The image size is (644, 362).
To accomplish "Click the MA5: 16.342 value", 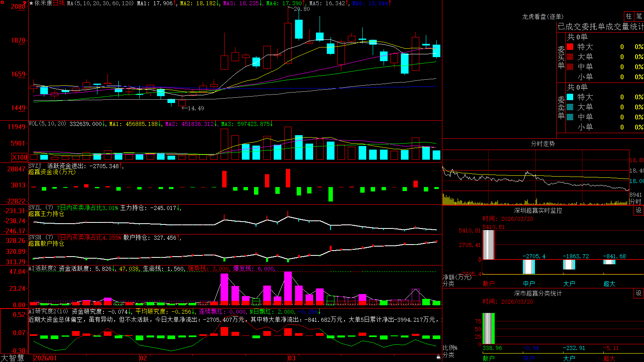I will (x=329, y=3).
